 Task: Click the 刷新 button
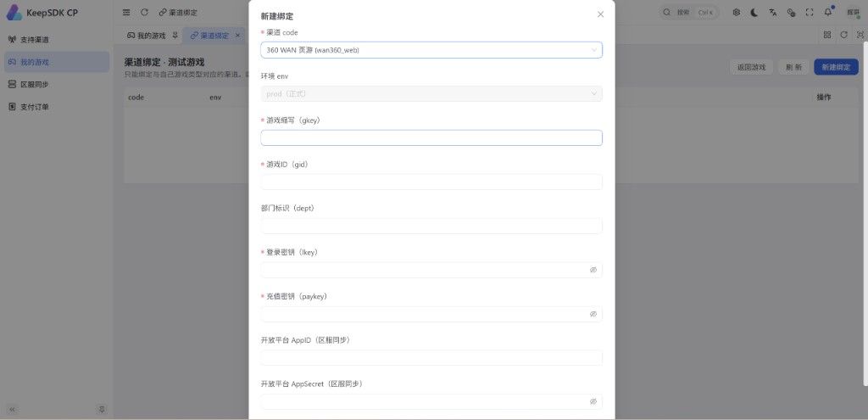point(793,67)
